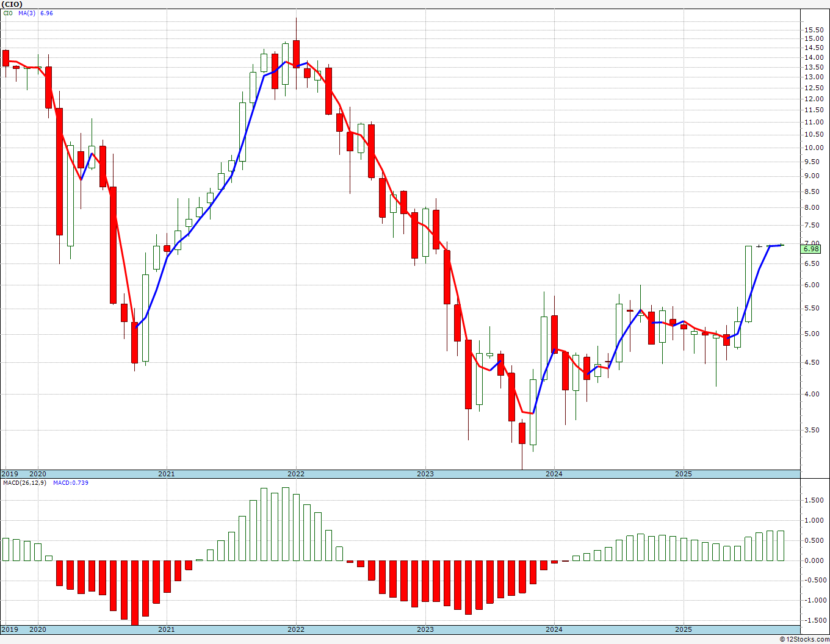Click the green 6.98 current price tag
Viewport: 830px width, 644px height.
(812, 249)
